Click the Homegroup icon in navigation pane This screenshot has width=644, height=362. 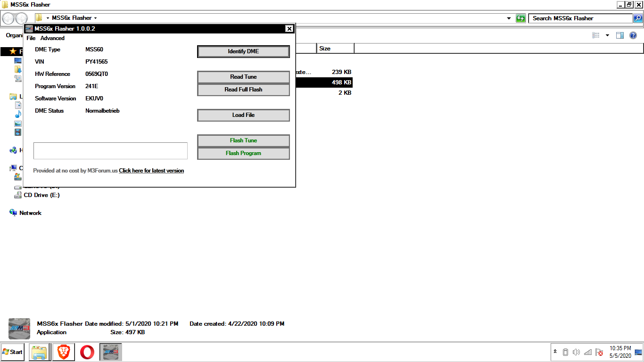click(13, 150)
